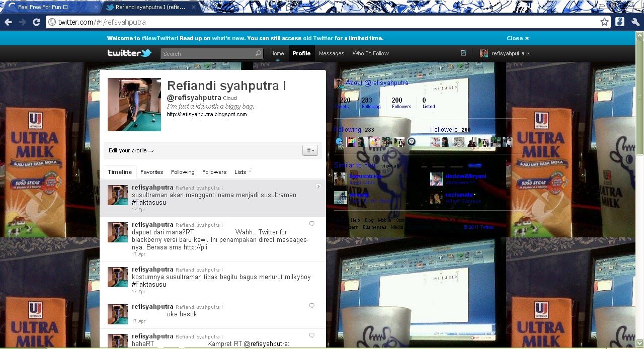Click the view all link beside Similar to You
Image resolution: width=644 pixels, height=349 pixels.
tap(390, 165)
